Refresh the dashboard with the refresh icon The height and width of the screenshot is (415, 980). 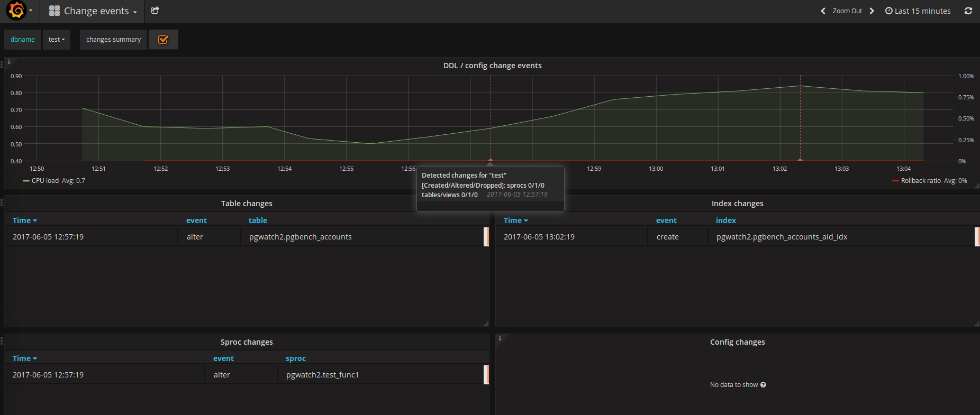968,11
